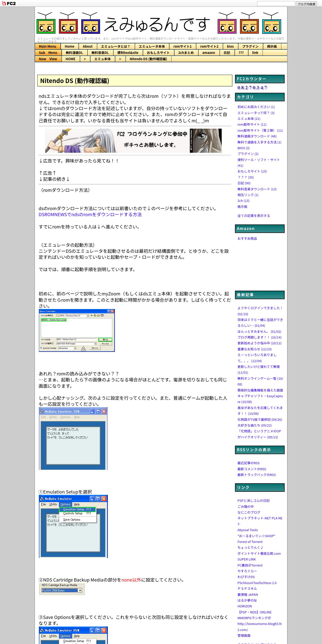322x644 pixels.
Task: Click the blog search input field
Action: point(276,4)
